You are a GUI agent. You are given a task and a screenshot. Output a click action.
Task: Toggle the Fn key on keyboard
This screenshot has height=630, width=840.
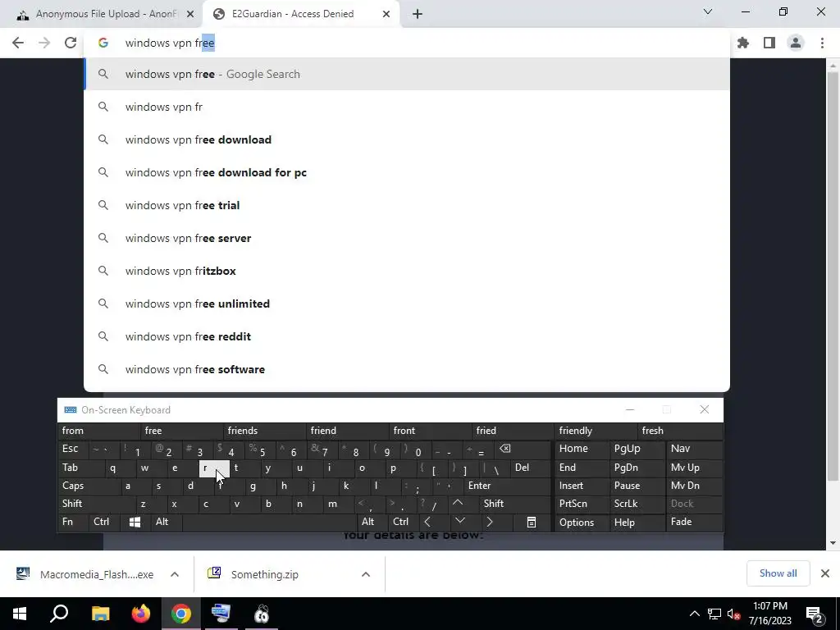pyautogui.click(x=73, y=522)
